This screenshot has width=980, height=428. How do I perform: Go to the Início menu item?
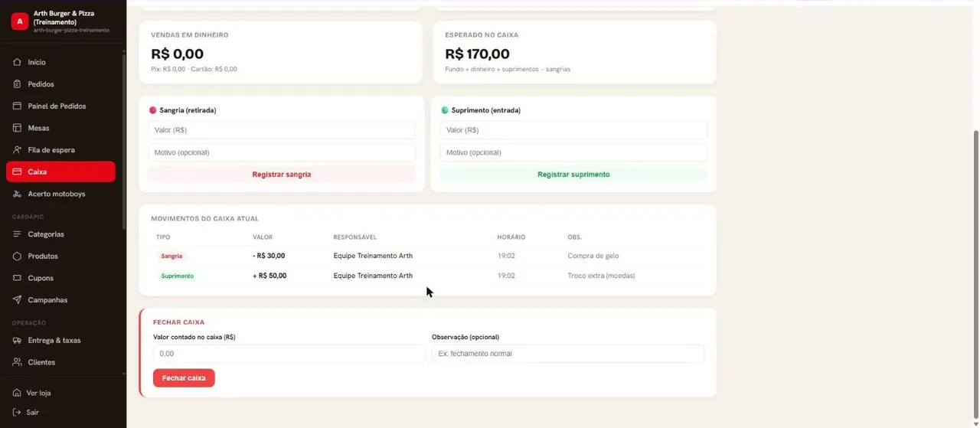click(x=60, y=62)
